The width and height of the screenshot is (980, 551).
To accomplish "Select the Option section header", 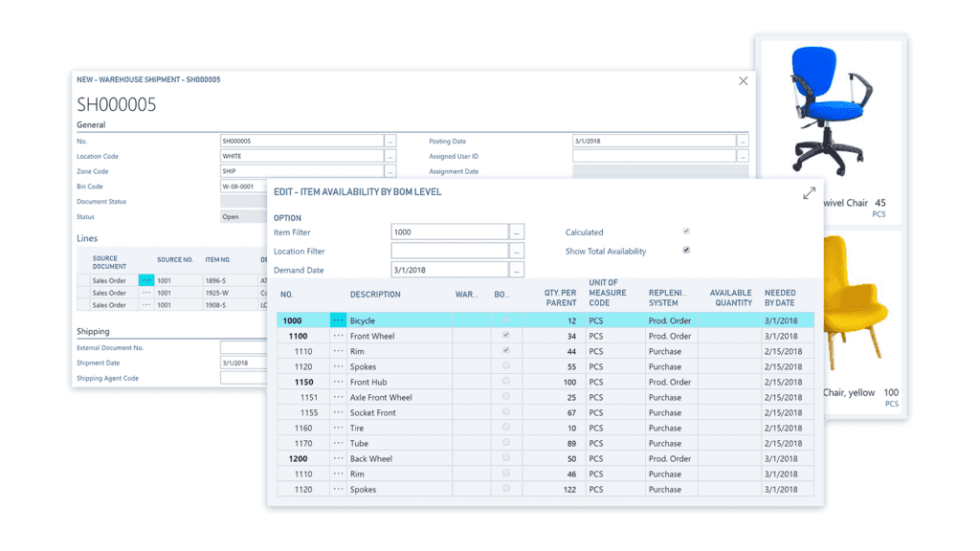I will pos(287,218).
